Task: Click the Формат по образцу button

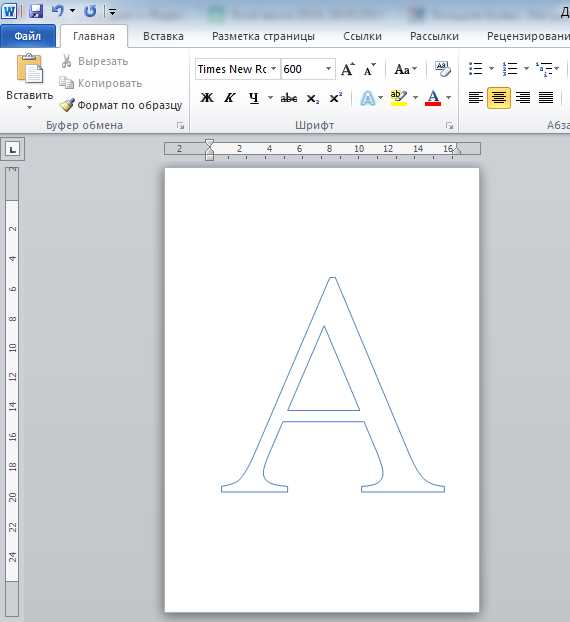Action: point(121,105)
